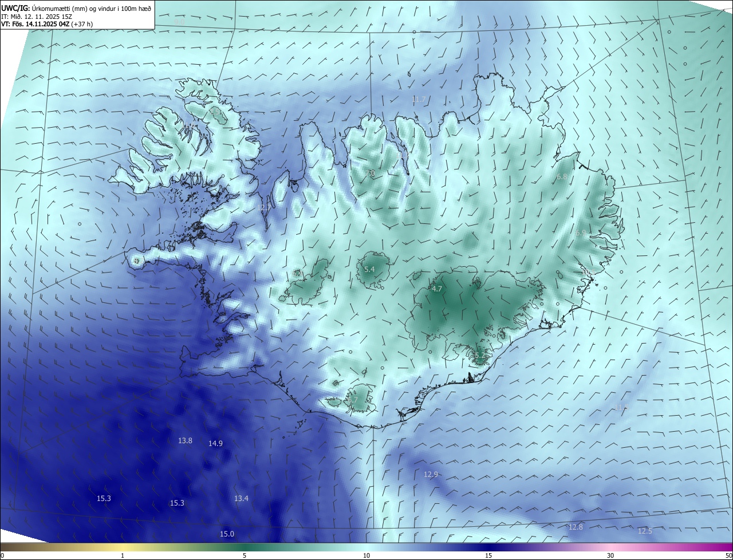Click the 6.8 value in the northeast

coord(562,177)
